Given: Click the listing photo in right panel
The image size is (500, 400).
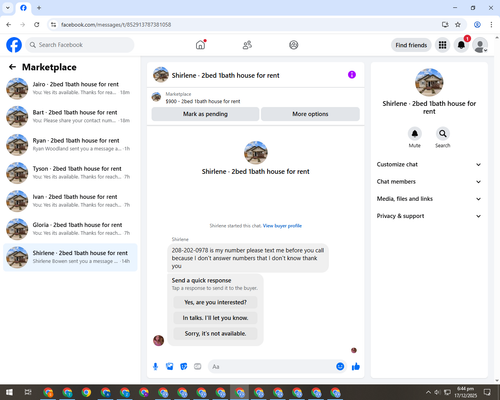Looking at the screenshot, I should 429,82.
